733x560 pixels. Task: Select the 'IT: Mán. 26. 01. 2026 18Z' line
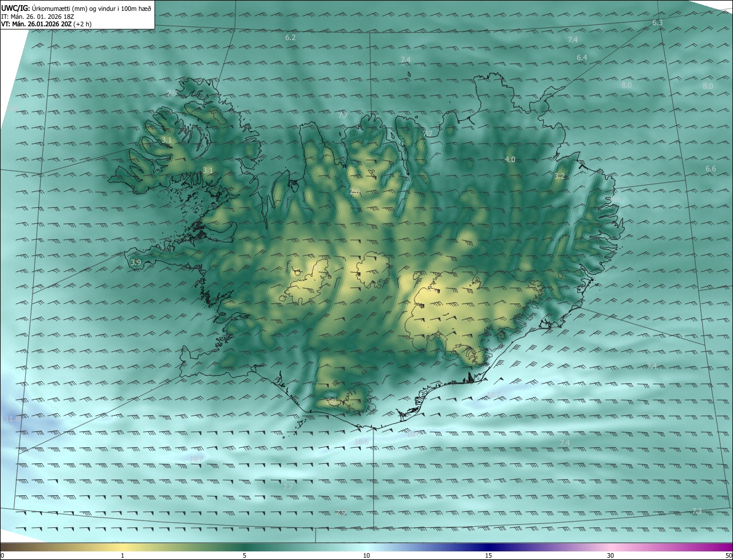click(38, 16)
